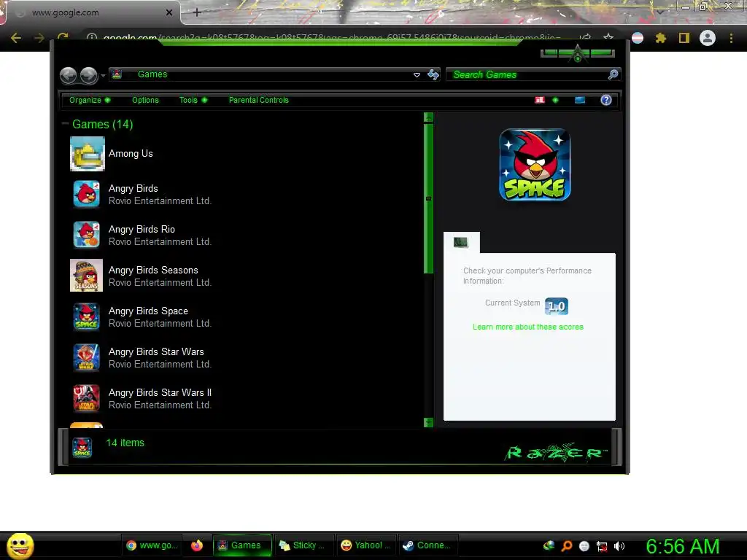
Task: Toggle the preview pane icon
Action: point(580,100)
